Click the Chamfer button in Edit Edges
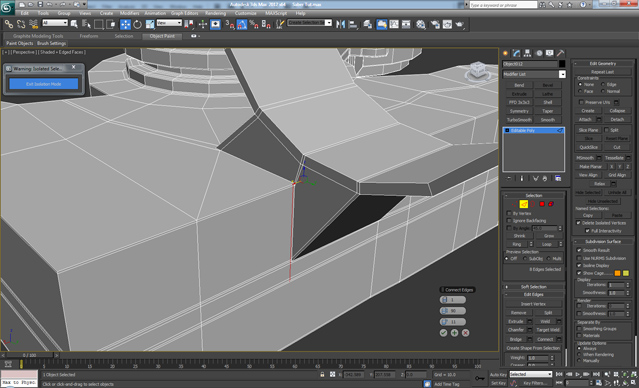639x388 pixels. (516, 330)
